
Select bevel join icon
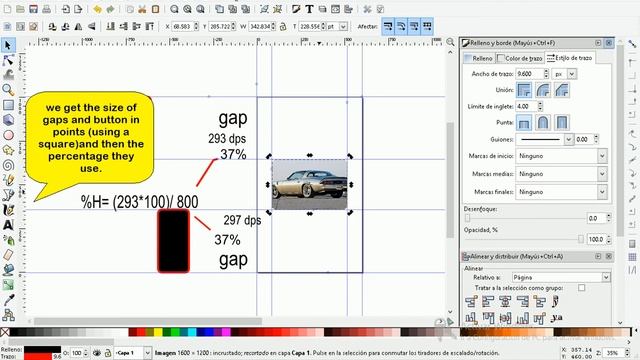click(x=562, y=90)
